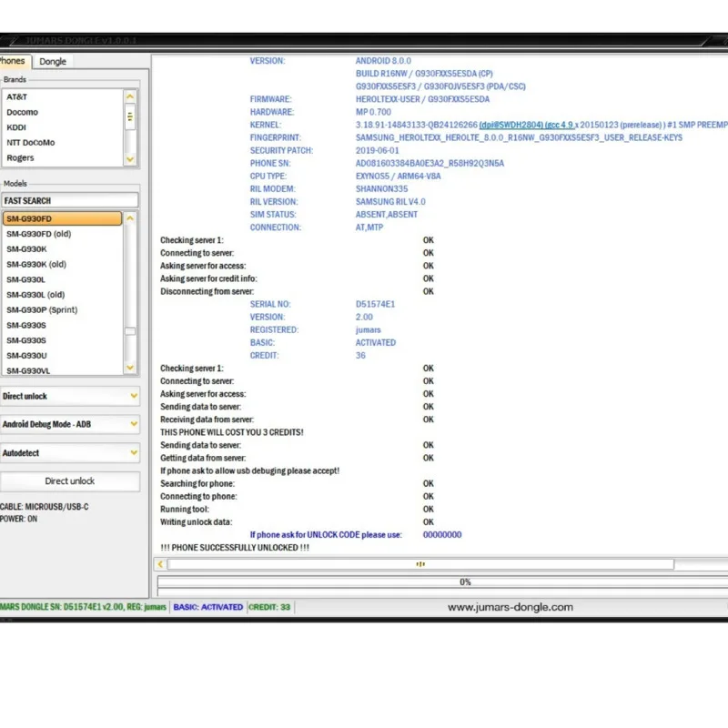The image size is (728, 728).
Task: Click the log panel left scroll arrow
Action: click(160, 564)
